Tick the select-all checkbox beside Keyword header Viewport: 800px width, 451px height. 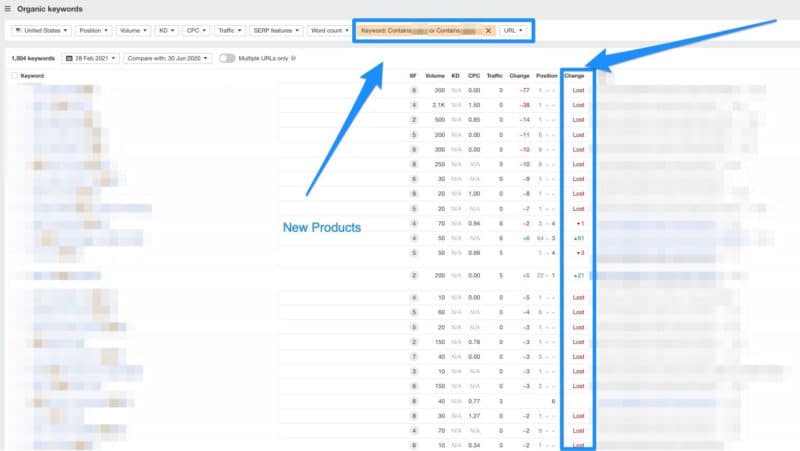14,76
